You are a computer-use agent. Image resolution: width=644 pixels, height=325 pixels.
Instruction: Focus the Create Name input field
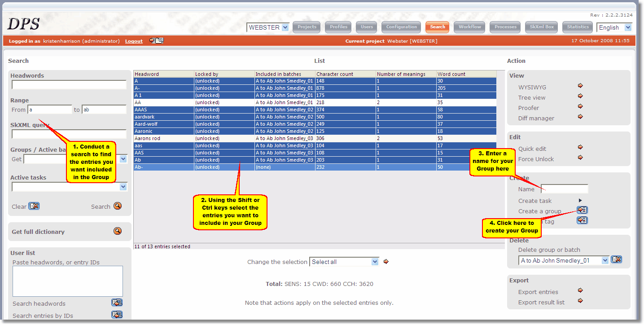pyautogui.click(x=564, y=189)
